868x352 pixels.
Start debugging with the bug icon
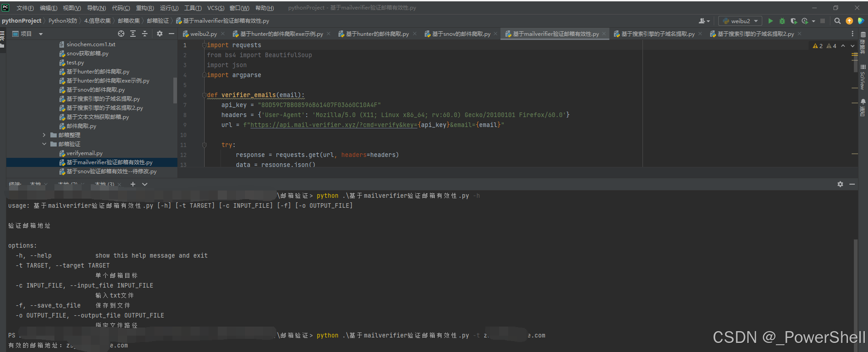click(x=782, y=21)
